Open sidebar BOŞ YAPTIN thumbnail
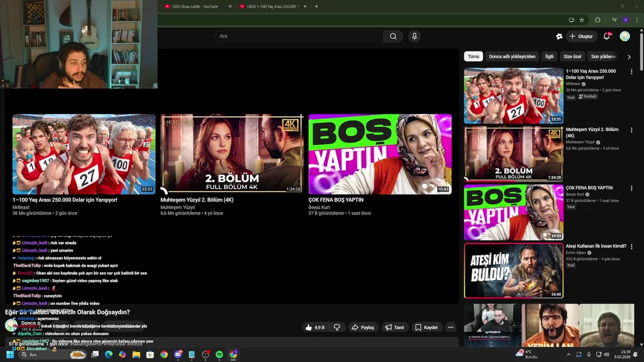Viewport: 644px width, 362px height. click(514, 212)
